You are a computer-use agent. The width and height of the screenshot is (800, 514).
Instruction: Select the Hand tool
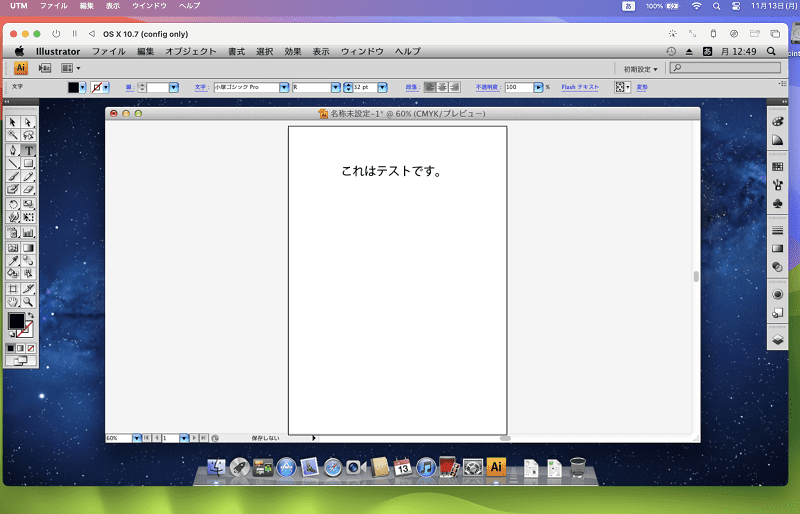point(13,302)
